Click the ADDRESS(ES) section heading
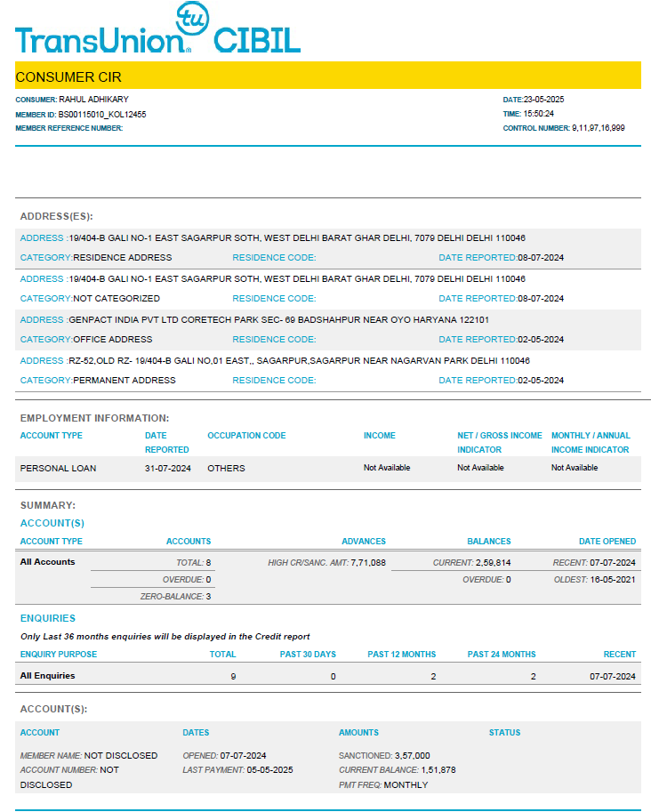 pos(56,216)
